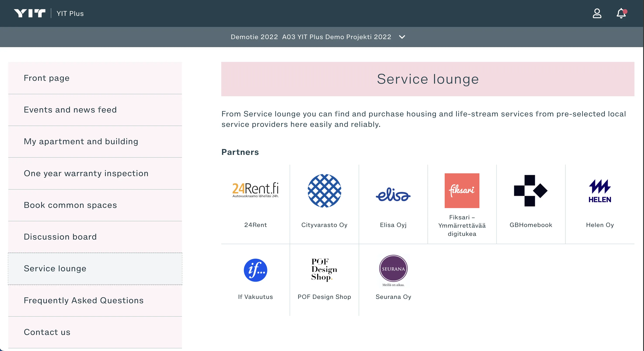Viewport: 644px width, 351px height.
Task: Open Events and news feed
Action: tap(95, 110)
